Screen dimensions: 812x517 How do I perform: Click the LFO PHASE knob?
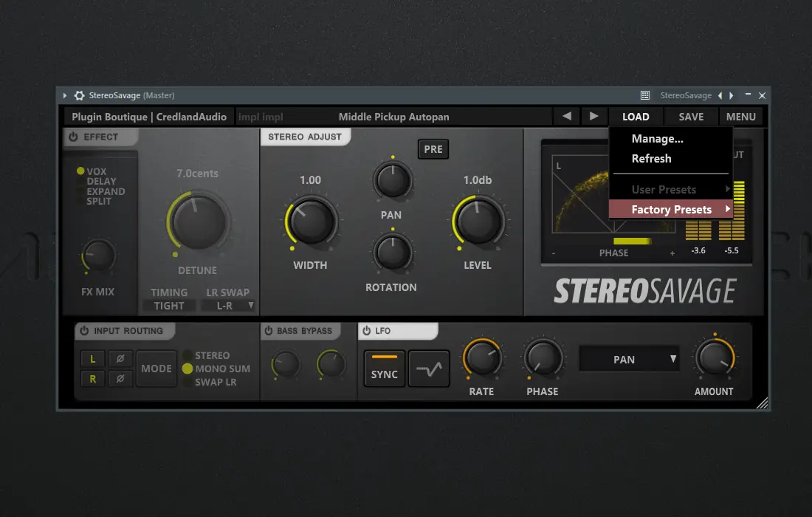[x=543, y=358]
